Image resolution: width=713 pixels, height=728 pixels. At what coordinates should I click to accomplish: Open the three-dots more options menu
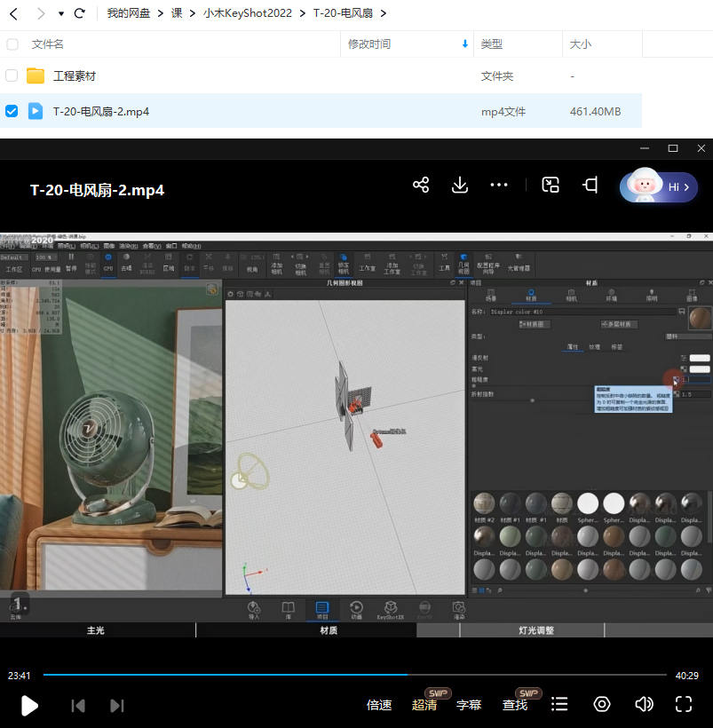click(x=499, y=185)
